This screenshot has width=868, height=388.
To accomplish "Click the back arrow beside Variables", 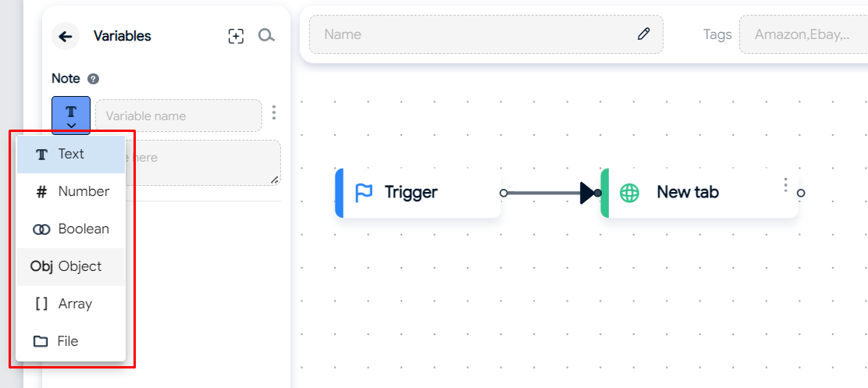I will (66, 36).
